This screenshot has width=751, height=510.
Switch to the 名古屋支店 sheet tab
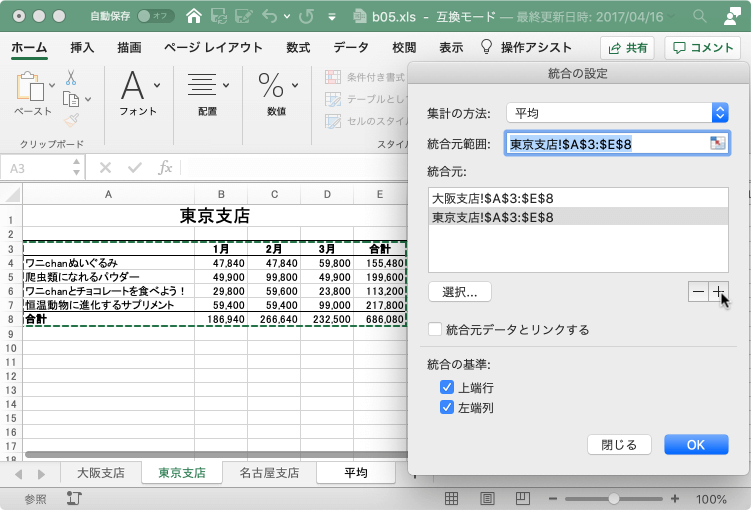[x=270, y=473]
